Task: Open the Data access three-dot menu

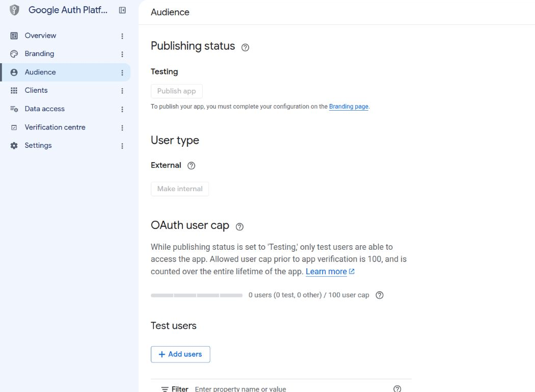Action: [122, 109]
